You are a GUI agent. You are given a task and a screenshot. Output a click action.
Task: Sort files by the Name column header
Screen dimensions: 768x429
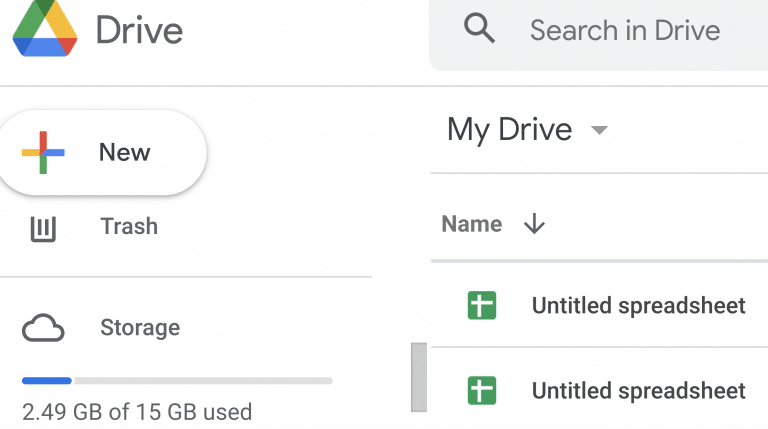[471, 224]
